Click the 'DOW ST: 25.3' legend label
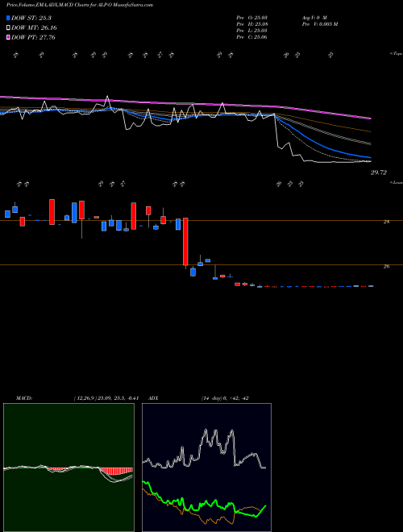This screenshot has width=403, height=532. (31, 18)
